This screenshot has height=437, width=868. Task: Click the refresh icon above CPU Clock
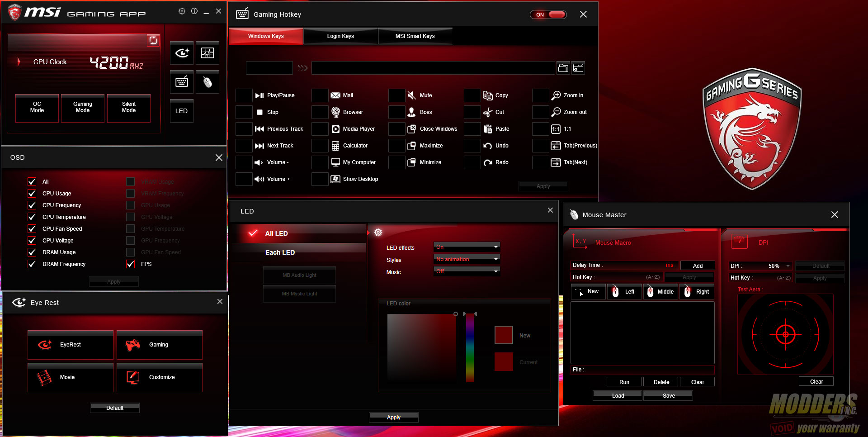(x=153, y=40)
